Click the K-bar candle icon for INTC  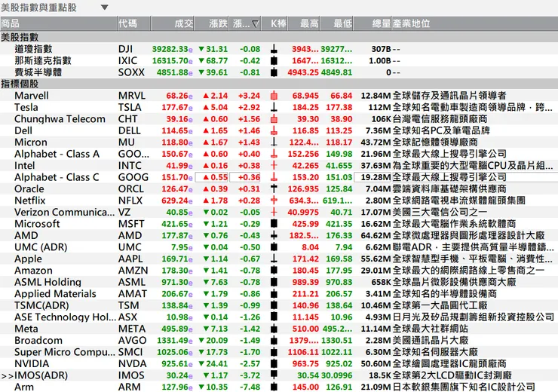tap(274, 166)
